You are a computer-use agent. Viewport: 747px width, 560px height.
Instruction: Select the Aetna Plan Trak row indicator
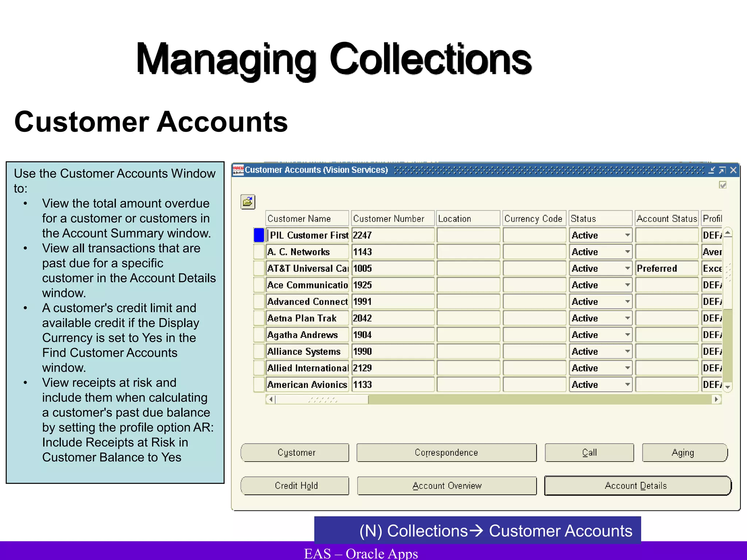(259, 318)
